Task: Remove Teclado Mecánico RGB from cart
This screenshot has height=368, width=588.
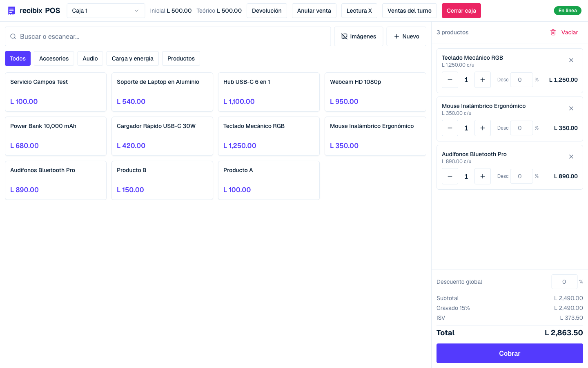Action: tap(571, 60)
